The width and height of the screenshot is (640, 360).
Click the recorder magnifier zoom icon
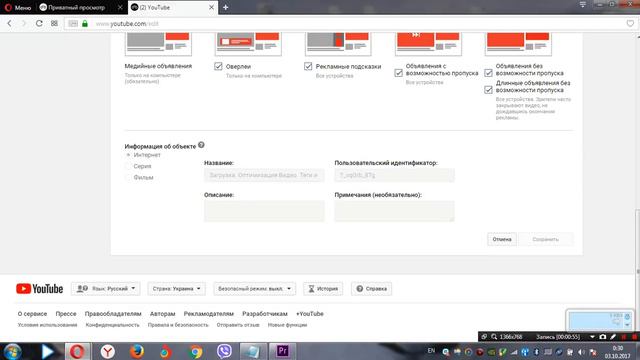coord(494,337)
